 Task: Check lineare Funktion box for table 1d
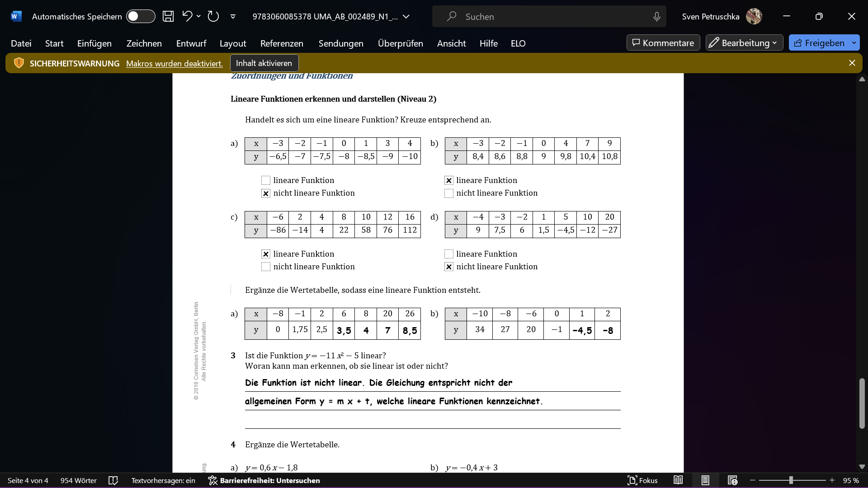(x=449, y=254)
